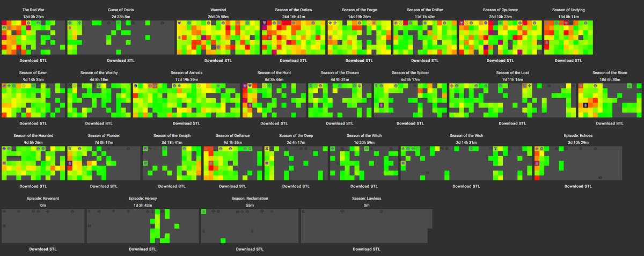Click the Season of the Hunt title
Image resolution: width=644 pixels, height=256 pixels.
tap(274, 72)
